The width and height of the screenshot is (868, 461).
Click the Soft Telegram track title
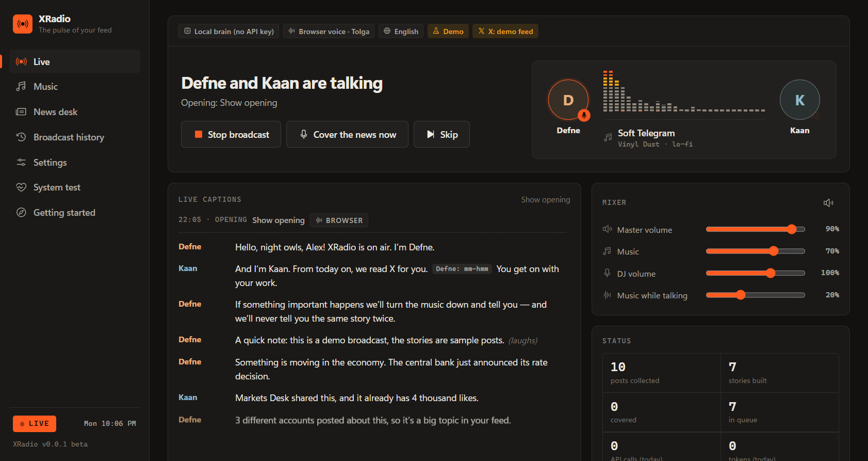pyautogui.click(x=646, y=133)
